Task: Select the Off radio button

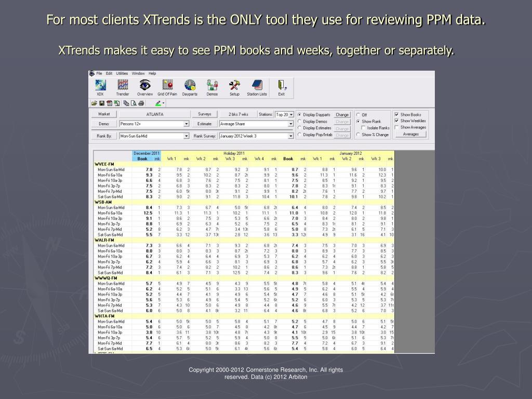Action: (358, 115)
